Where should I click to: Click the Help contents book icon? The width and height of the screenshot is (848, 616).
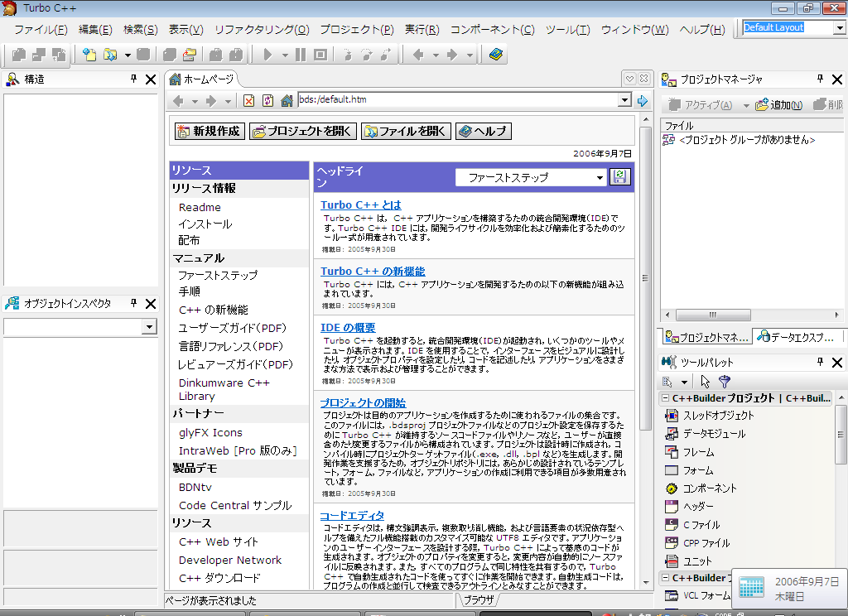[x=496, y=55]
